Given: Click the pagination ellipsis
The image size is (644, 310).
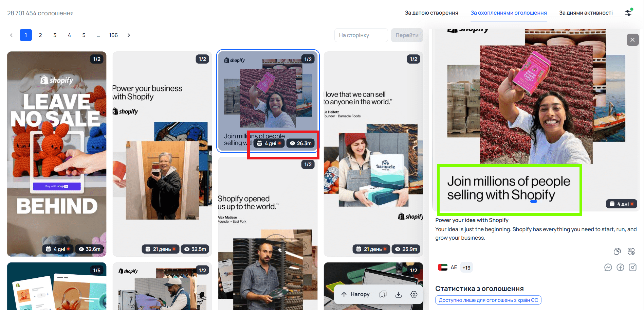Looking at the screenshot, I should click(98, 35).
